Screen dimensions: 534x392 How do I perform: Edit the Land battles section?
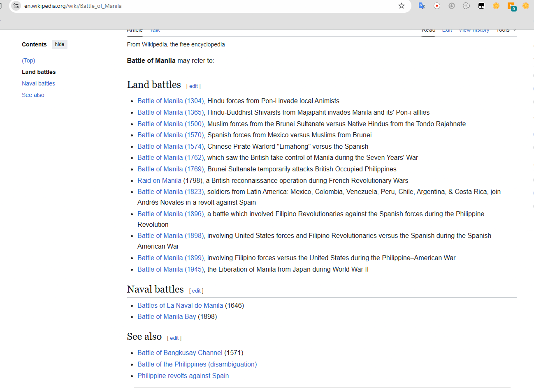coord(193,86)
